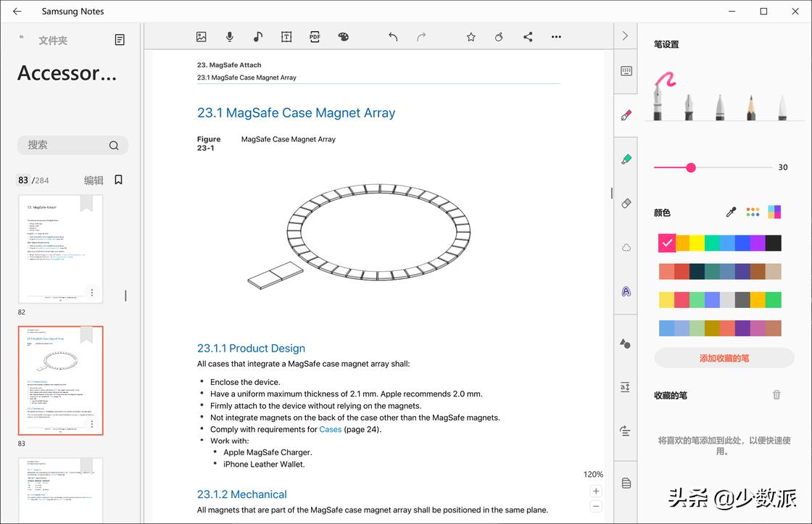Open the color eyedropper picker
Viewport: 812px width, 524px height.
731,212
